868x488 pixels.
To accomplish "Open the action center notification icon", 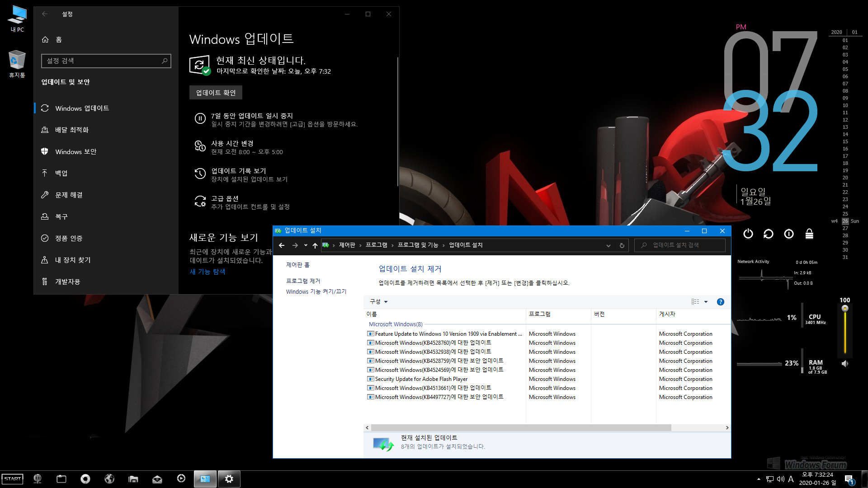I will click(x=849, y=479).
